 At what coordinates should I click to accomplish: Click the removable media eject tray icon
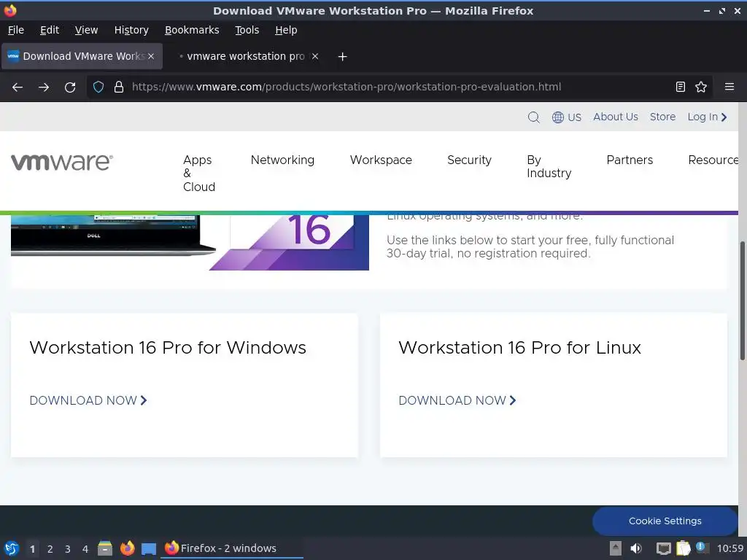click(616, 548)
